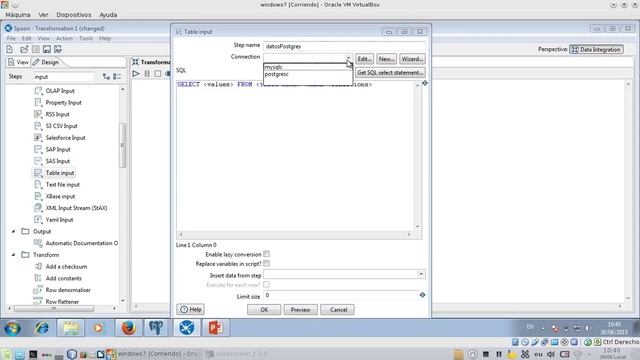640x360 pixels.
Task: Select the OLAP Input step
Action: point(60,91)
